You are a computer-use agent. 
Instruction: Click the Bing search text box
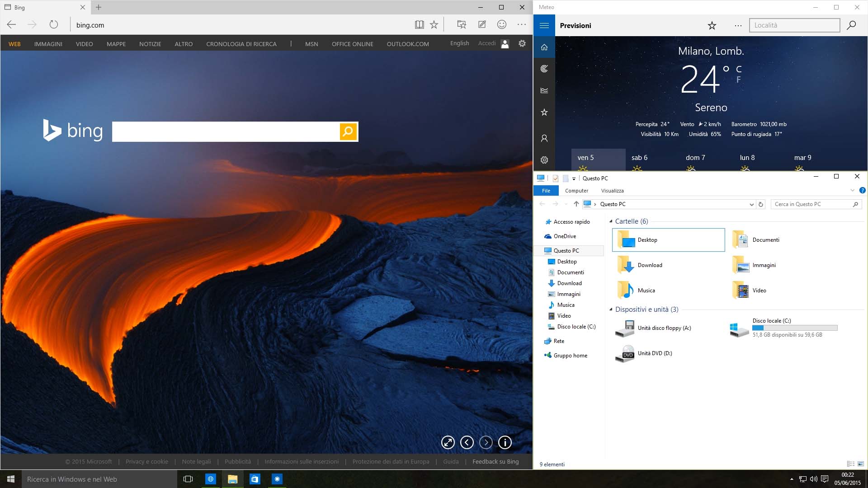coord(226,131)
